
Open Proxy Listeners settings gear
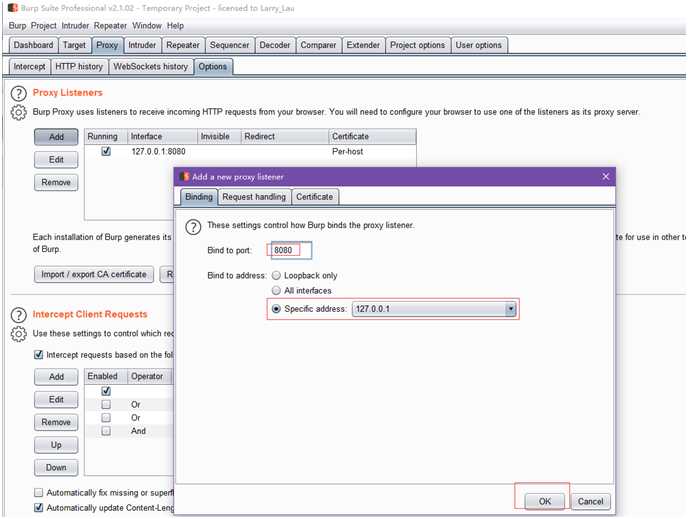pos(18,112)
